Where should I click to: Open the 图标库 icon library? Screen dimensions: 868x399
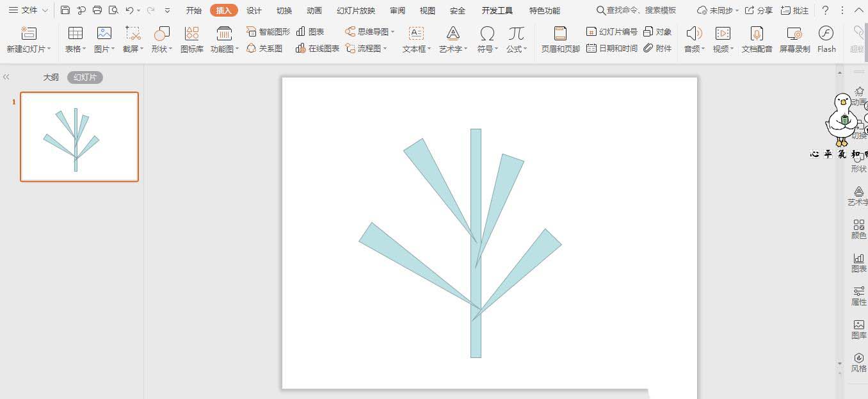pos(192,40)
